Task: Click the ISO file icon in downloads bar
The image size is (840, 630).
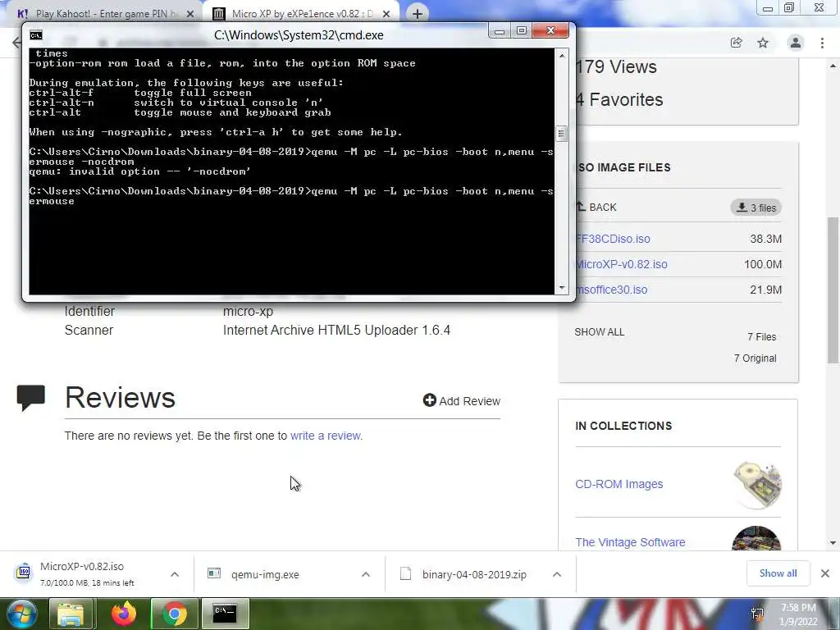Action: pyautogui.click(x=24, y=572)
